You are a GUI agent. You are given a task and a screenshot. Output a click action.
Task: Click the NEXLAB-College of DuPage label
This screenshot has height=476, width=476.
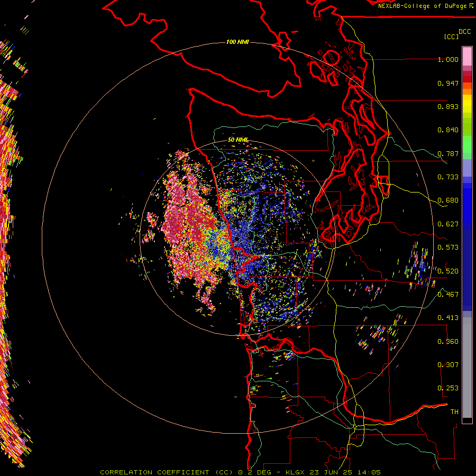pyautogui.click(x=423, y=6)
